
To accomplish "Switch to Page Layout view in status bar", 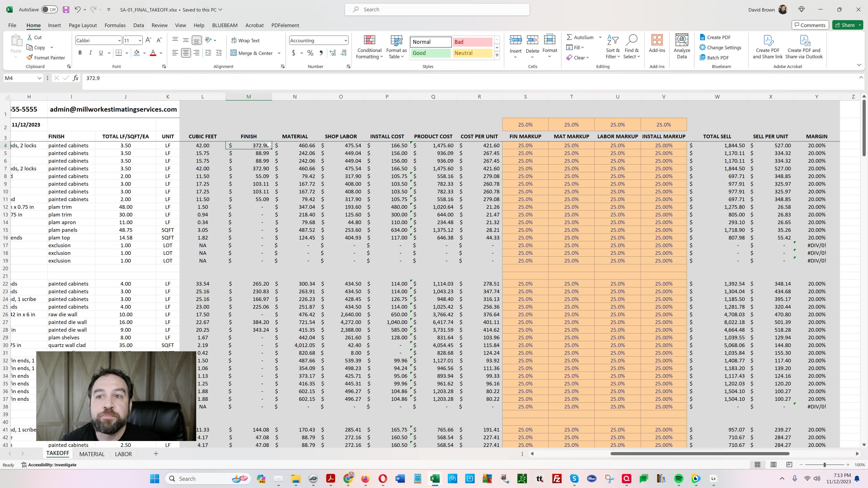I will 773,465.
